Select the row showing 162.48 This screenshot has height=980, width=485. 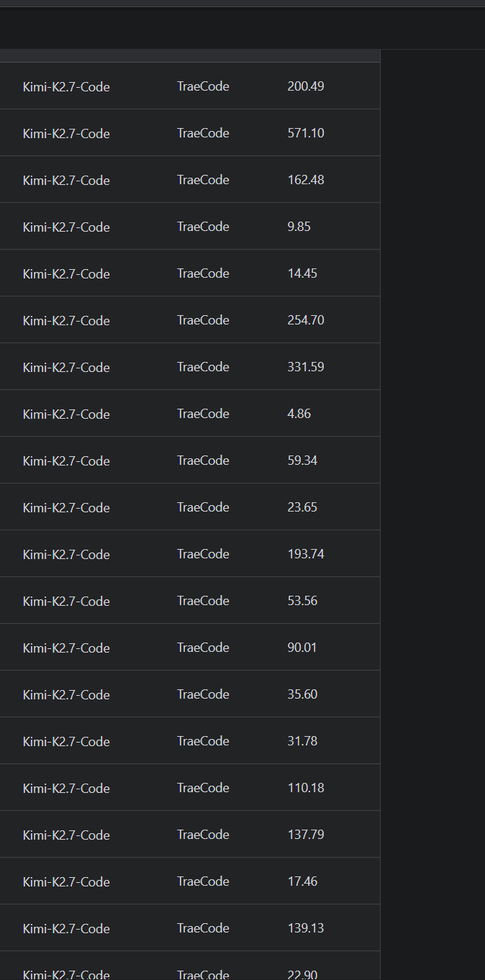190,180
